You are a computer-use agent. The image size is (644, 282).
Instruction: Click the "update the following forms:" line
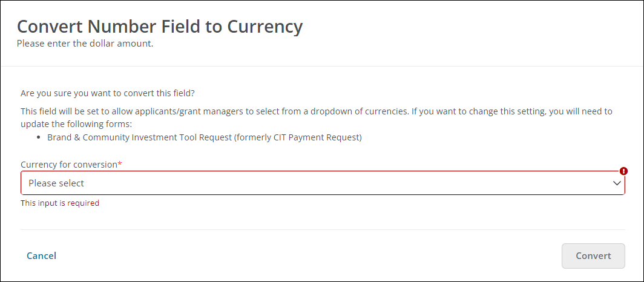[76, 124]
